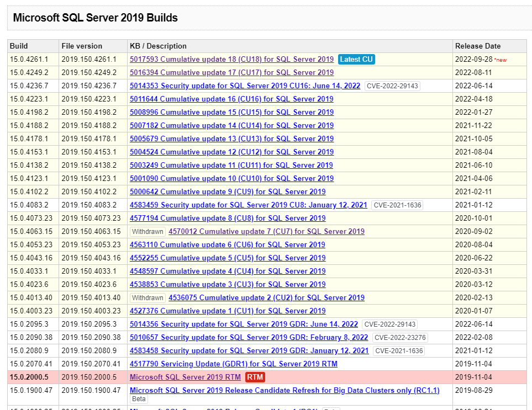Open 4583459 Security update CU8 link
This screenshot has width=532, height=410.
pos(249,205)
